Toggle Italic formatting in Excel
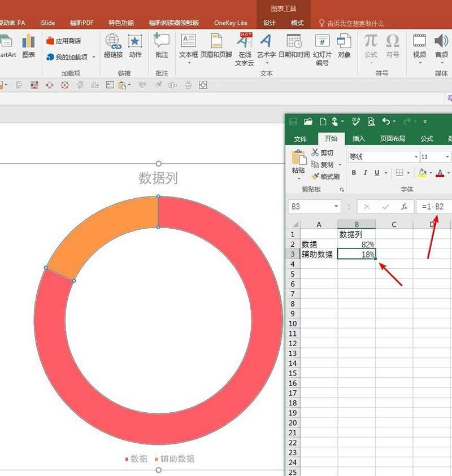 point(366,173)
